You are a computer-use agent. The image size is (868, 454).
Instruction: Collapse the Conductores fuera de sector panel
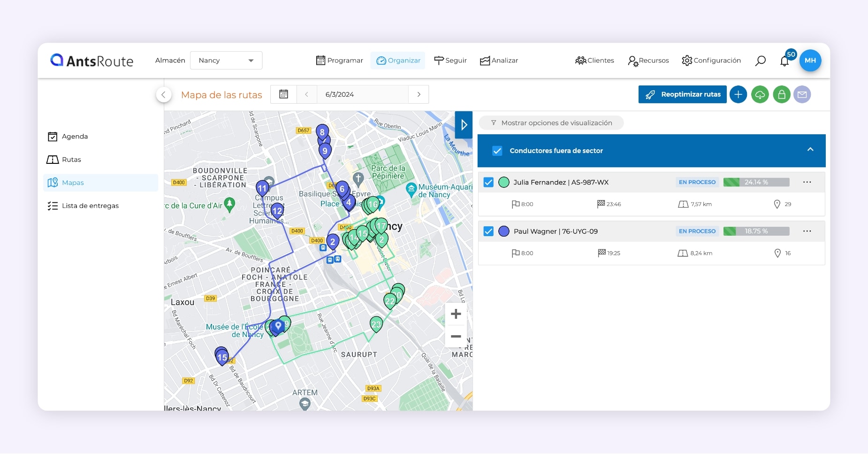click(x=810, y=150)
